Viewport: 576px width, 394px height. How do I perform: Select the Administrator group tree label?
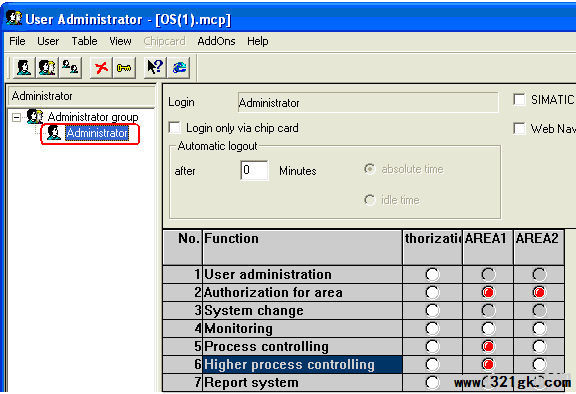click(93, 117)
